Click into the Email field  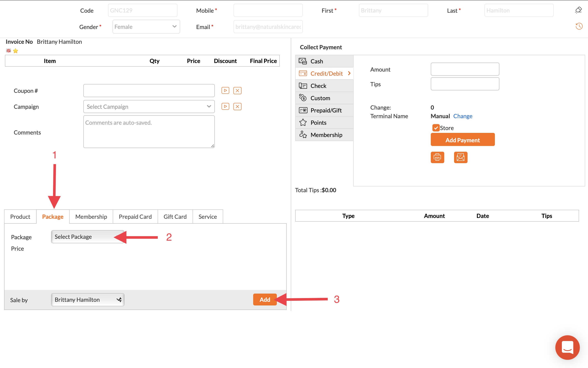tap(268, 27)
